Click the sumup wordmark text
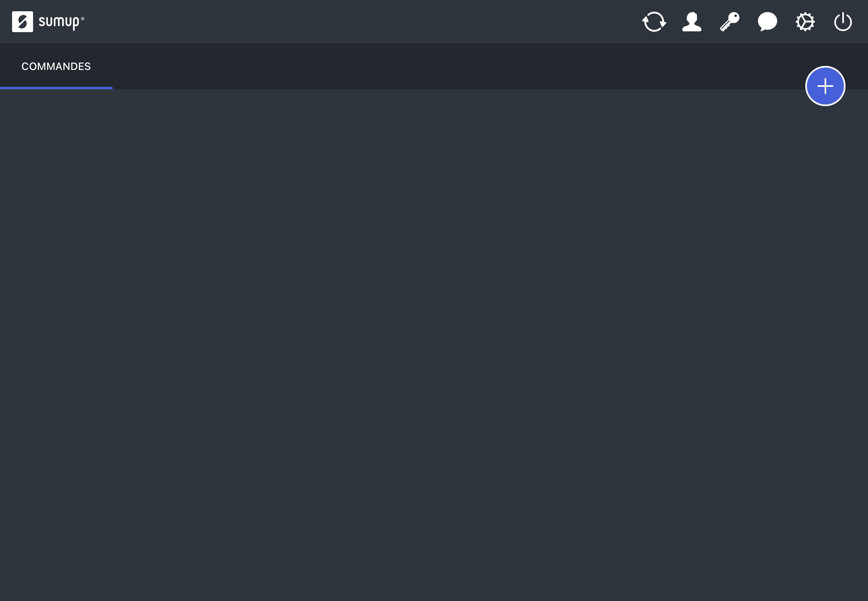 coord(61,22)
